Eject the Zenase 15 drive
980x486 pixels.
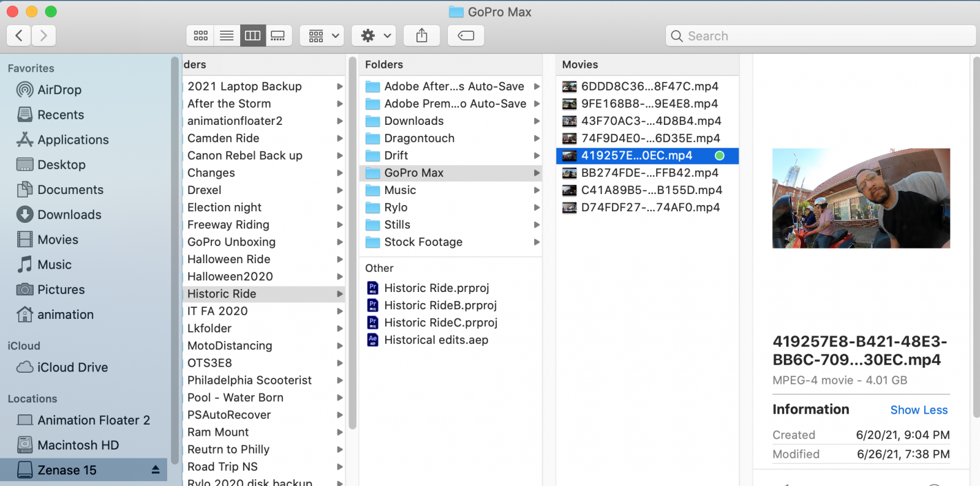(x=156, y=469)
